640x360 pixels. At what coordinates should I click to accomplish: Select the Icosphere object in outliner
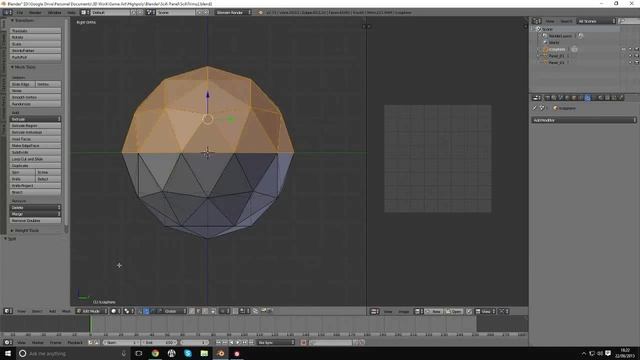556,49
